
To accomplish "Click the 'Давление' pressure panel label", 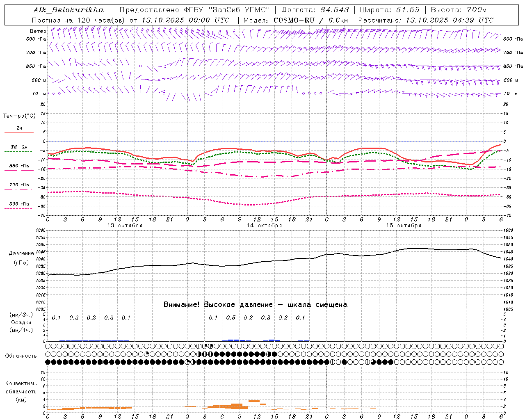I will pyautogui.click(x=21, y=253).
